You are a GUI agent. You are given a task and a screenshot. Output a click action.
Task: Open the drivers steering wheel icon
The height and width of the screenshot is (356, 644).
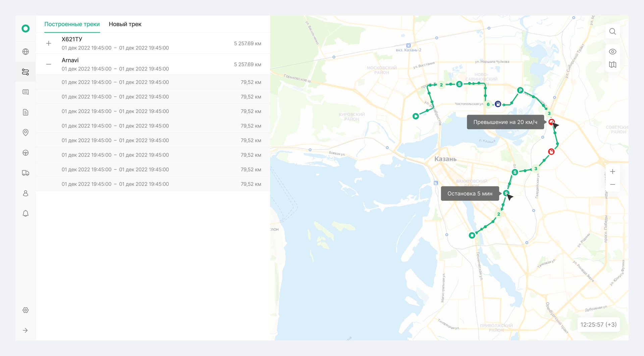tap(25, 153)
